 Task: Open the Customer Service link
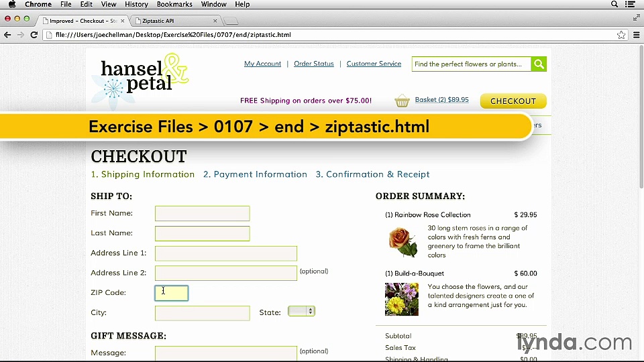(374, 64)
